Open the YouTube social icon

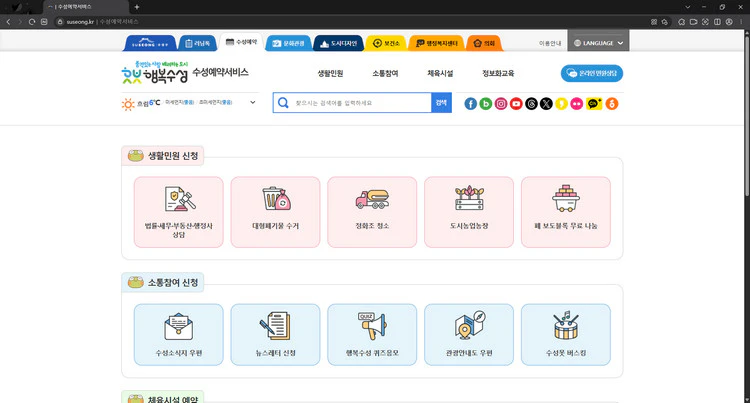pyautogui.click(x=516, y=104)
